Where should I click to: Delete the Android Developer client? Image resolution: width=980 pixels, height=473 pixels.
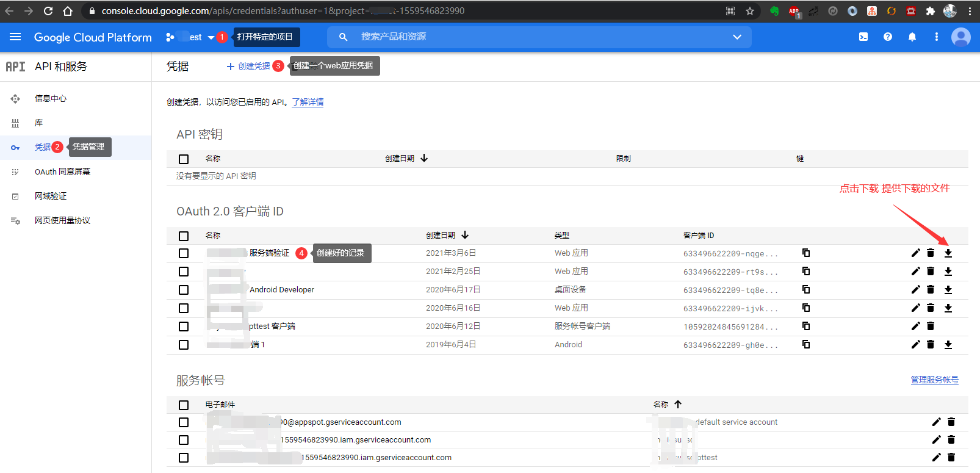(931, 290)
